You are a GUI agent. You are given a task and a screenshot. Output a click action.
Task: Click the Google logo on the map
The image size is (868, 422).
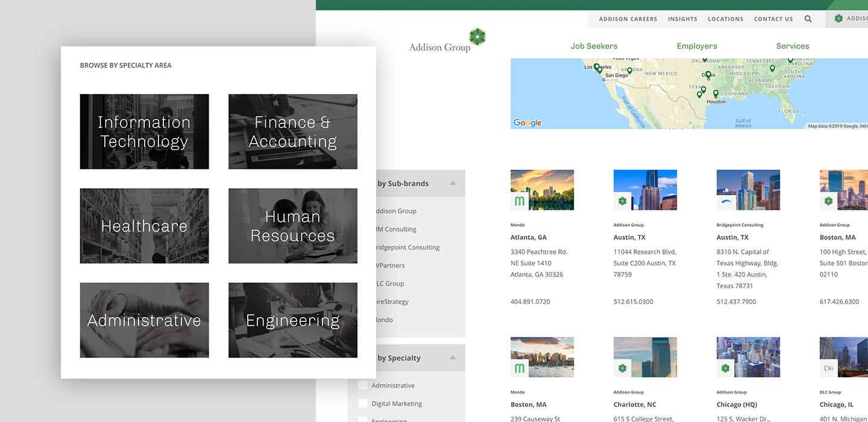(x=527, y=122)
